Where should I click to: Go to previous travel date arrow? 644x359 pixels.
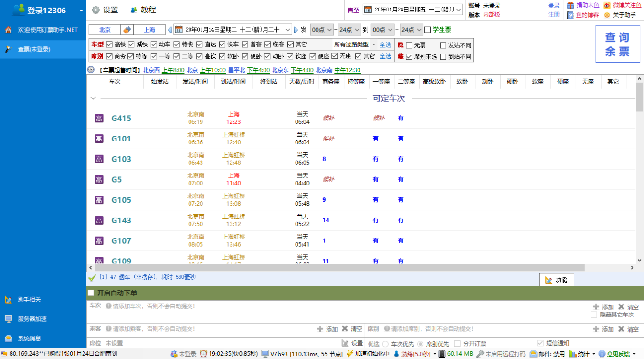click(169, 30)
